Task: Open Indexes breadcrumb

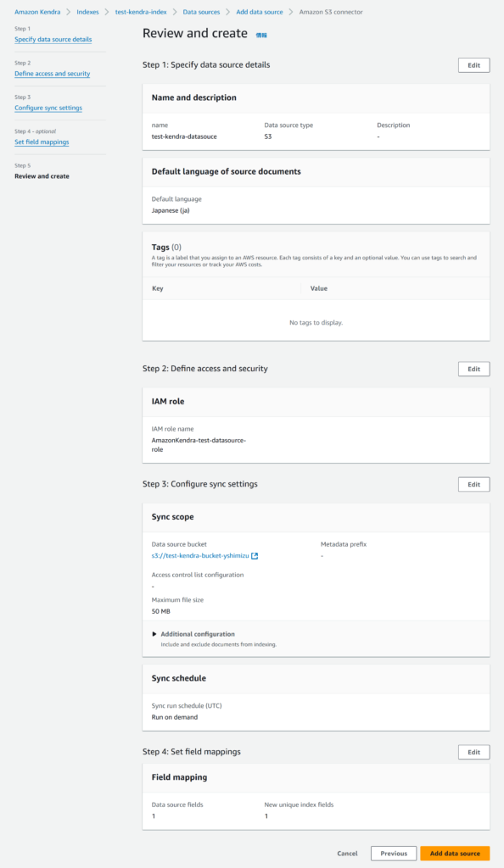Action: coord(87,12)
